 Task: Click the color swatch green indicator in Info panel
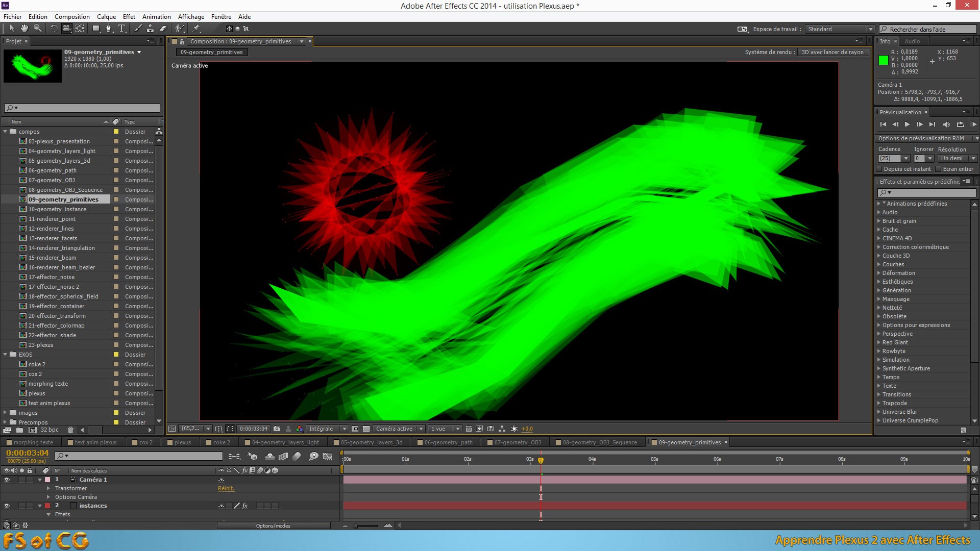[x=884, y=60]
